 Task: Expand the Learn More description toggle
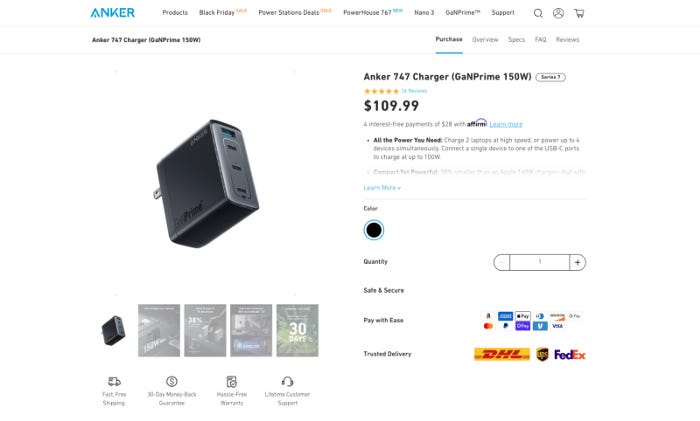tap(382, 188)
